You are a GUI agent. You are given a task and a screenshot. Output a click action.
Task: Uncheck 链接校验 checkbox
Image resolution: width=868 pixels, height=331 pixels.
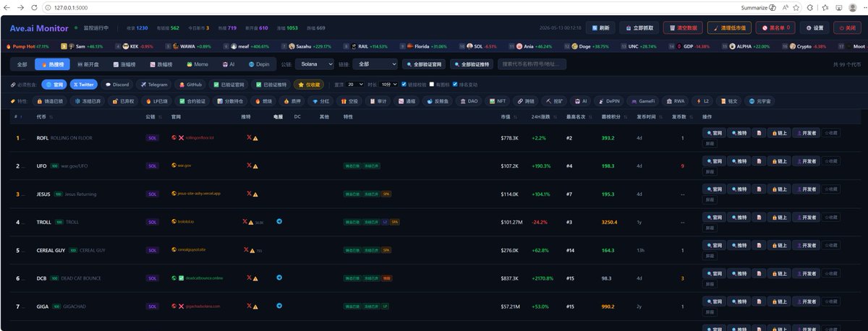tap(404, 84)
